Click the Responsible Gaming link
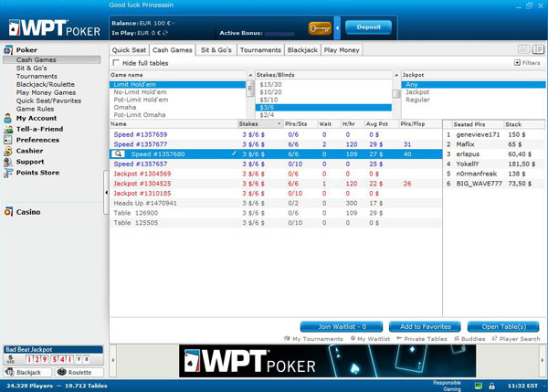 click(447, 386)
